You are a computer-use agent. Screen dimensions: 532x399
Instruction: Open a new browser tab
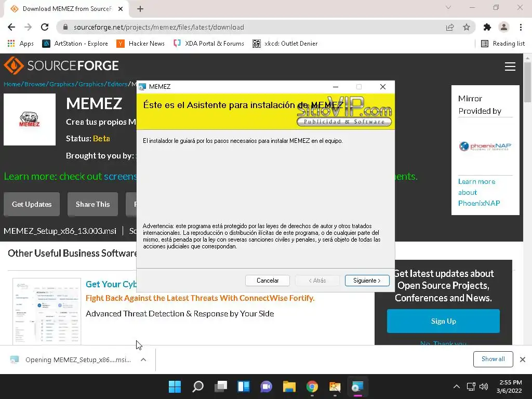coord(140,9)
